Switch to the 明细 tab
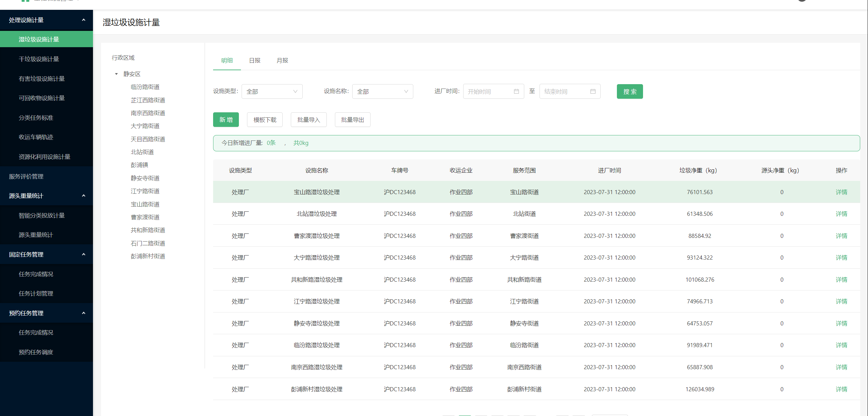Image resolution: width=868 pixels, height=416 pixels. coord(227,60)
